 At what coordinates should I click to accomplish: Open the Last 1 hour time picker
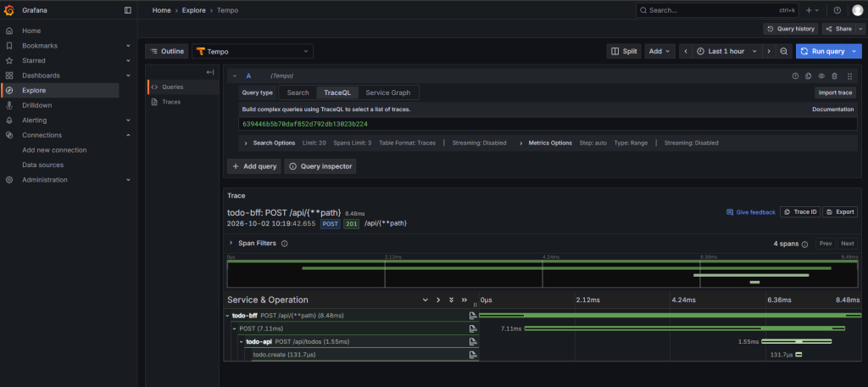726,51
